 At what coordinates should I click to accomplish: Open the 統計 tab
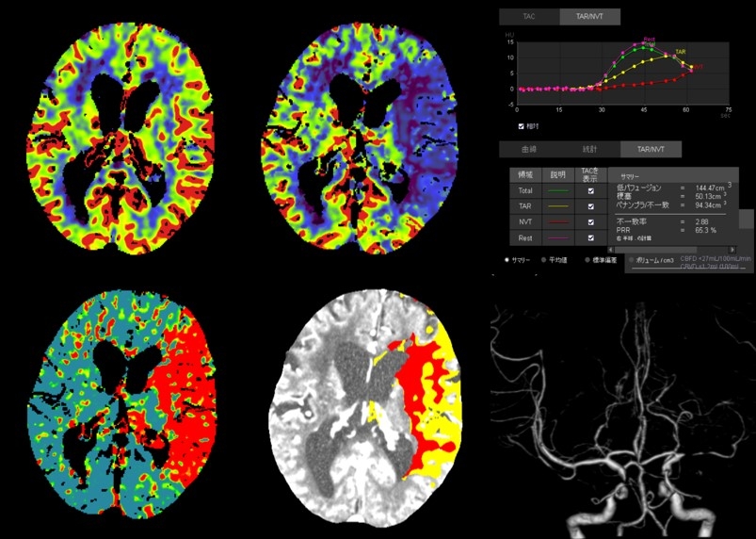point(589,149)
